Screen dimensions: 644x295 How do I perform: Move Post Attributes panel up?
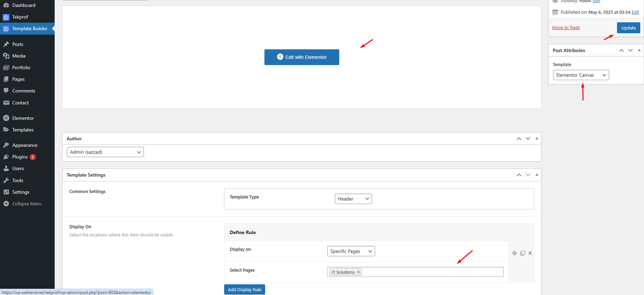coord(621,50)
